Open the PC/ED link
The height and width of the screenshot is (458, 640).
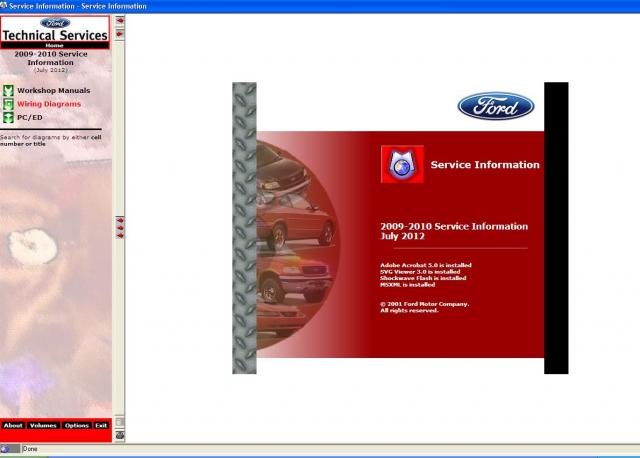(x=30, y=118)
